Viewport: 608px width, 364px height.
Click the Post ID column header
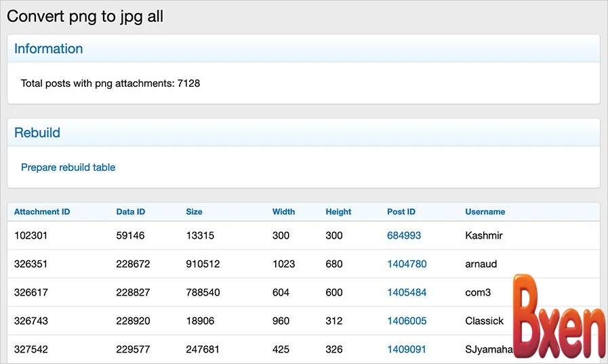point(401,212)
